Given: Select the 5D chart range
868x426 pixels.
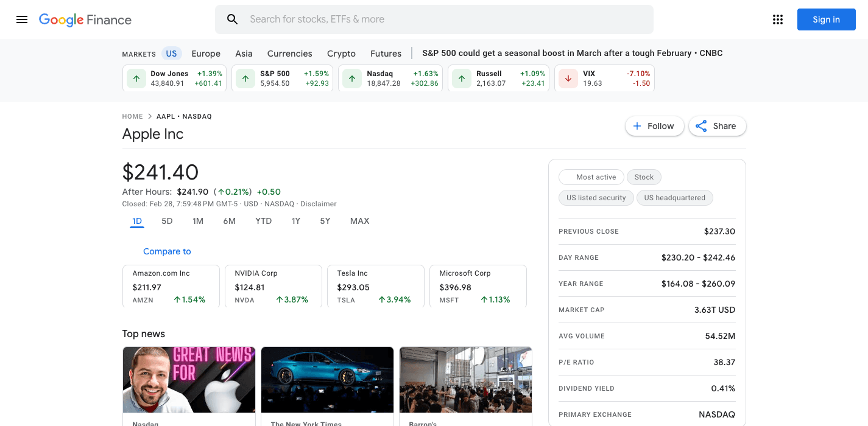Looking at the screenshot, I should pos(167,221).
